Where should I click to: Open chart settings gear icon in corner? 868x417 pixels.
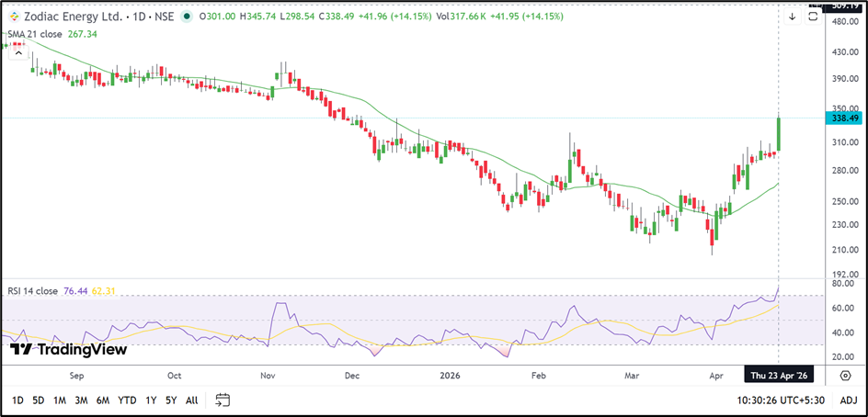click(x=845, y=376)
